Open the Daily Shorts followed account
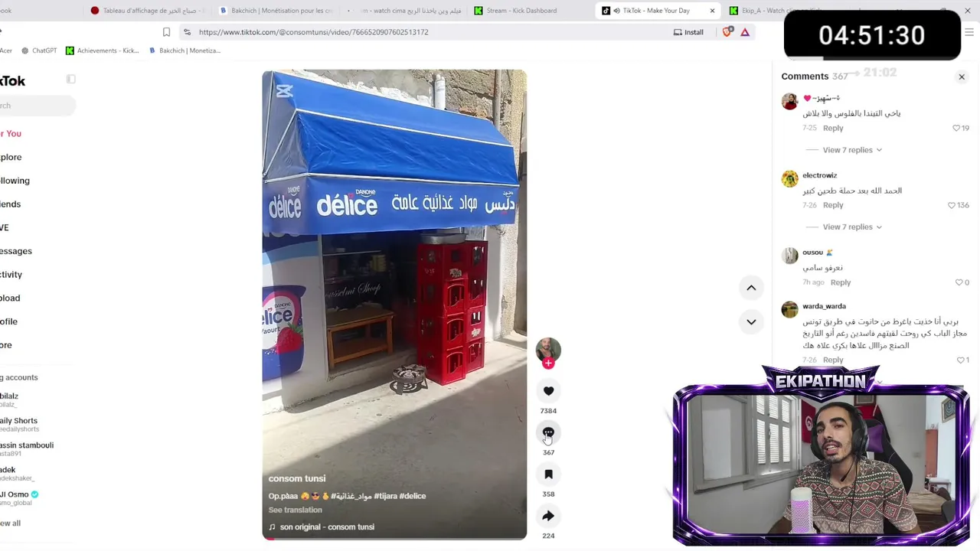The height and width of the screenshot is (551, 980). click(19, 424)
